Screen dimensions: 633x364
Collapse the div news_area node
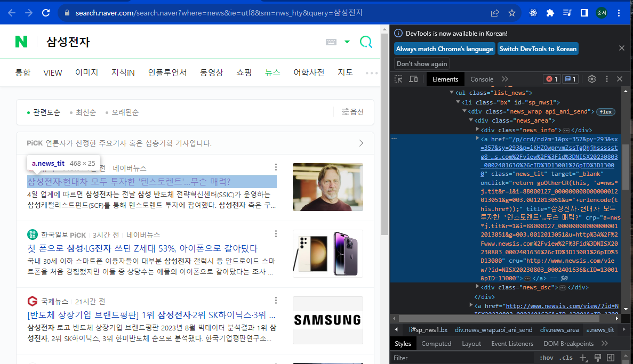pyautogui.click(x=471, y=120)
